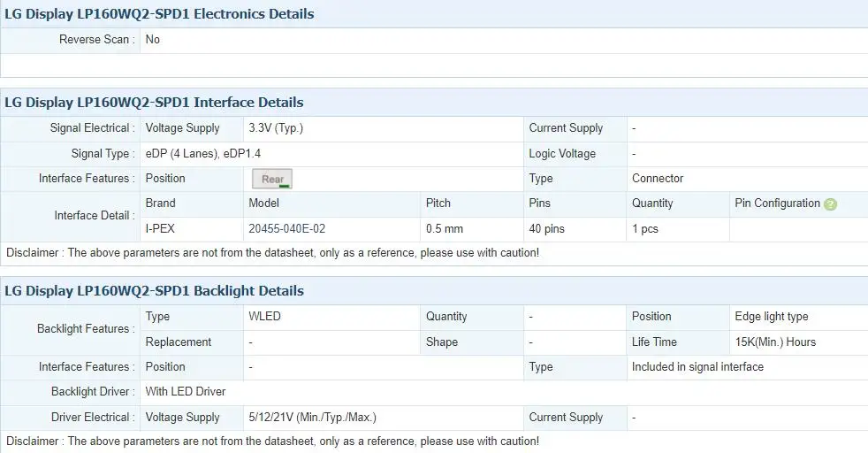Image resolution: width=868 pixels, height=453 pixels.
Task: Click the I-PEX brand cell
Action: pyautogui.click(x=160, y=229)
